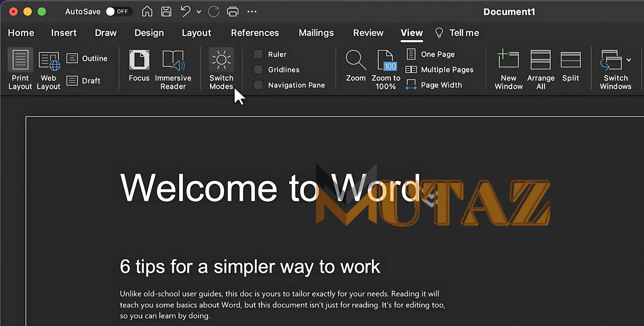Fit document to Page Width
This screenshot has width=644, height=326.
[x=434, y=85]
